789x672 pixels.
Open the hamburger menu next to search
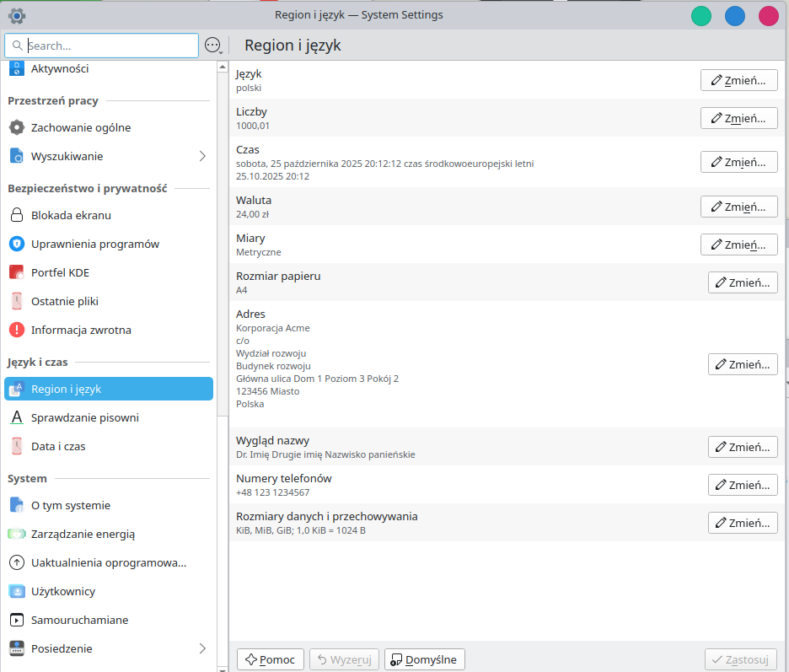(212, 46)
